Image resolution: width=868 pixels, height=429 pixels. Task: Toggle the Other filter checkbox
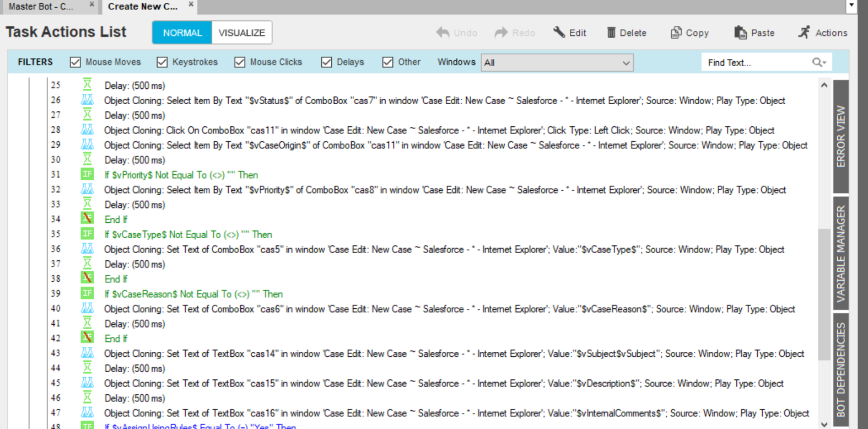(388, 62)
